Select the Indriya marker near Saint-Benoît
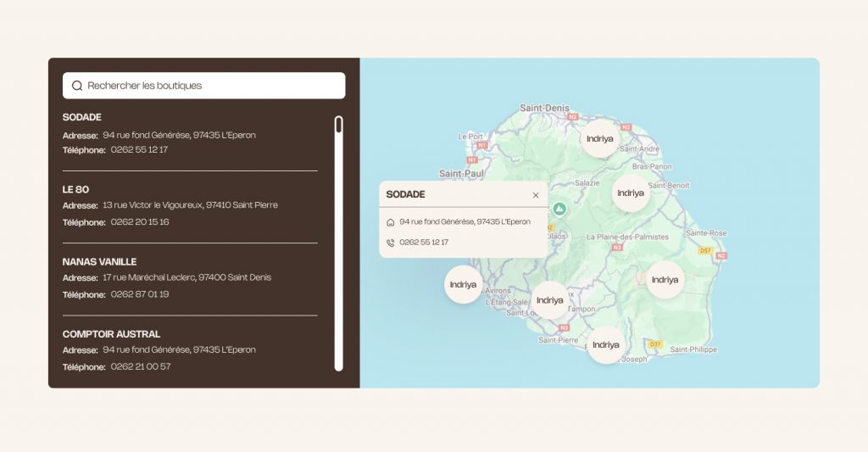This screenshot has height=452, width=868. [x=631, y=193]
